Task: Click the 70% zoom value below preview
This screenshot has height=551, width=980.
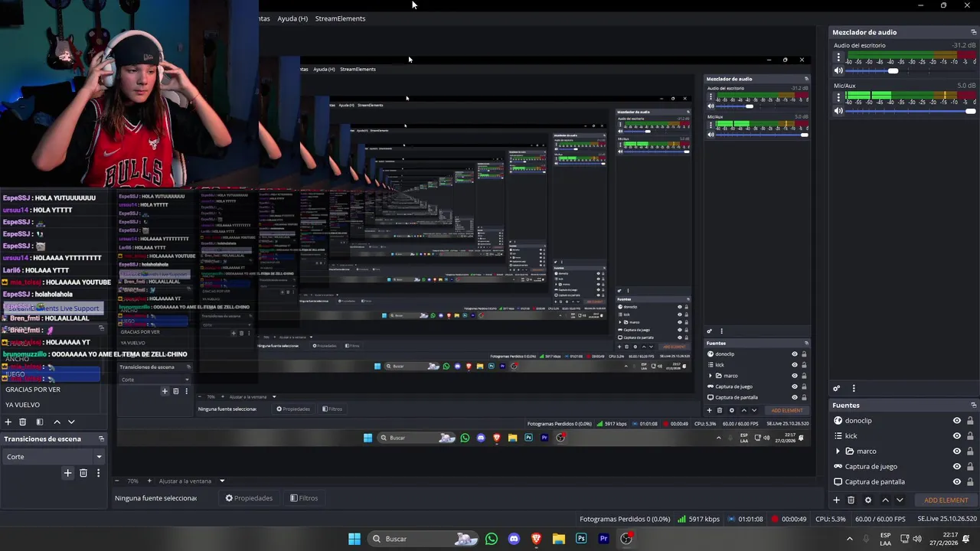Action: (x=132, y=481)
